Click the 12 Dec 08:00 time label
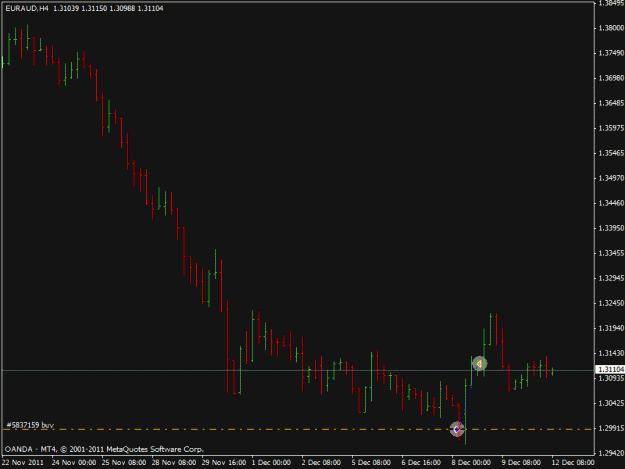 (573, 463)
